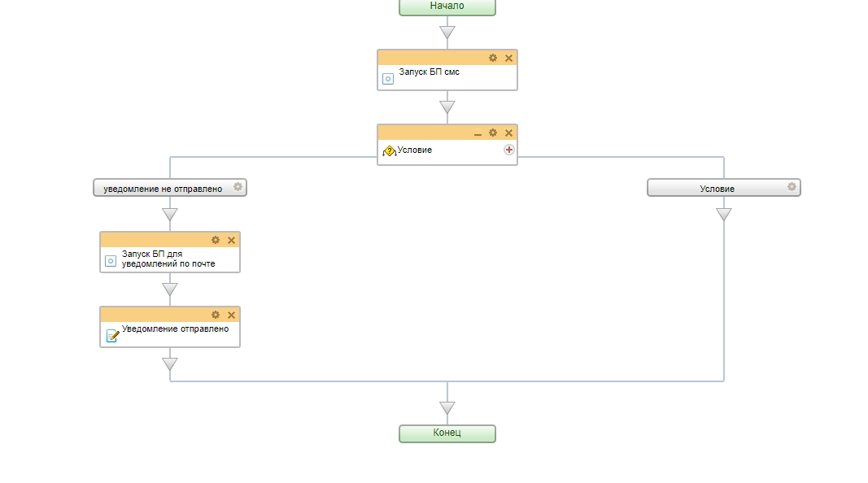Click insertion arrow below Запуск БП смс
The width and height of the screenshot is (868, 483).
pos(447,107)
